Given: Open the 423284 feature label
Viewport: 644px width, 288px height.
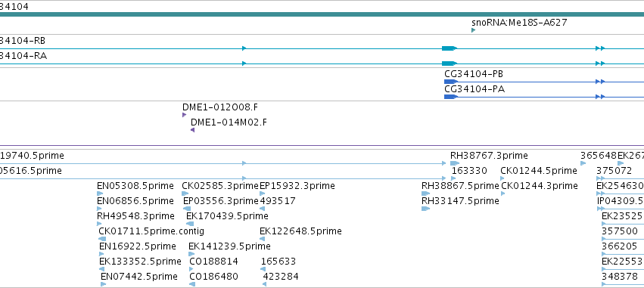Looking at the screenshot, I should (281, 277).
